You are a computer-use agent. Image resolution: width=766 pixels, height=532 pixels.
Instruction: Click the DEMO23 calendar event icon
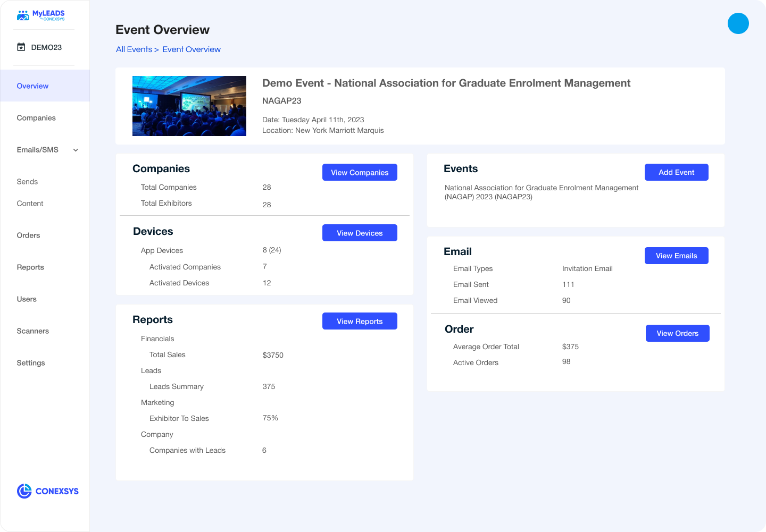click(x=21, y=47)
